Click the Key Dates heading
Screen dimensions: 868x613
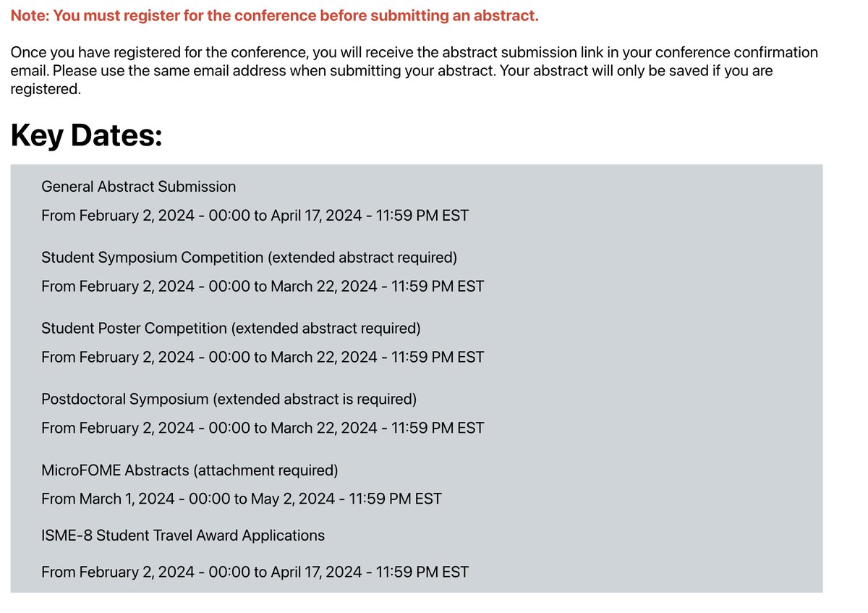point(86,135)
